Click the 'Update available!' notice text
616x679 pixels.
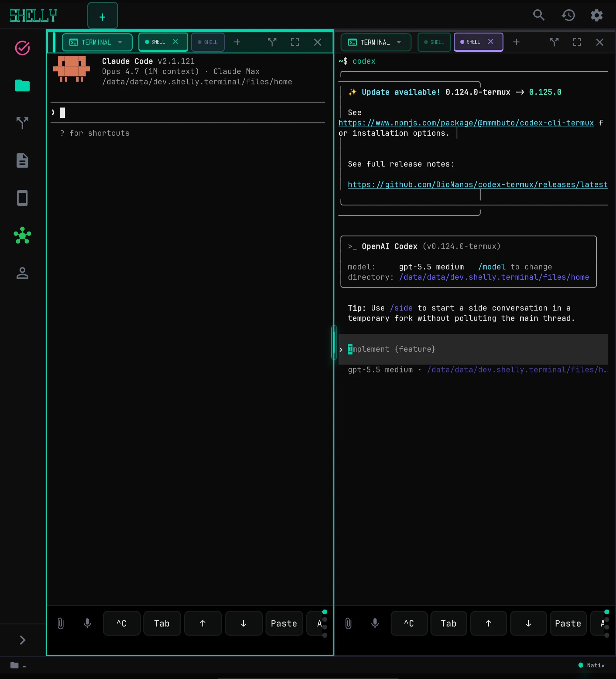401,92
